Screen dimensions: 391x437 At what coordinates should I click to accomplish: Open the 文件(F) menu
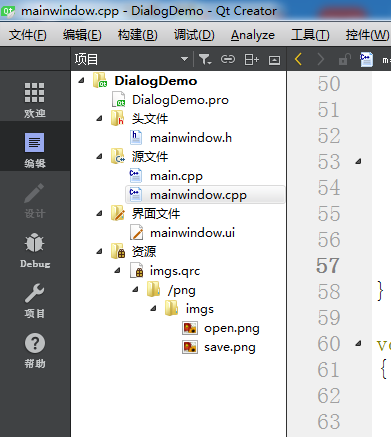point(28,35)
